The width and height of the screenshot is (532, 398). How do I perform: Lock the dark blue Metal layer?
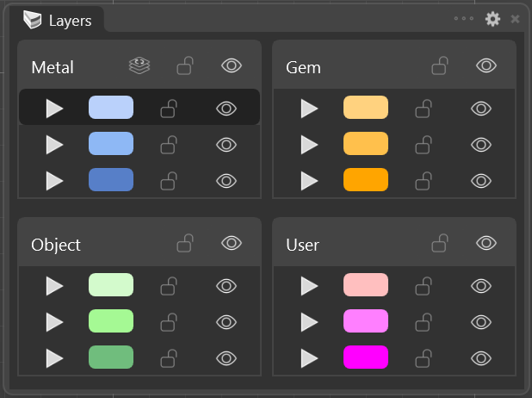[x=169, y=181]
